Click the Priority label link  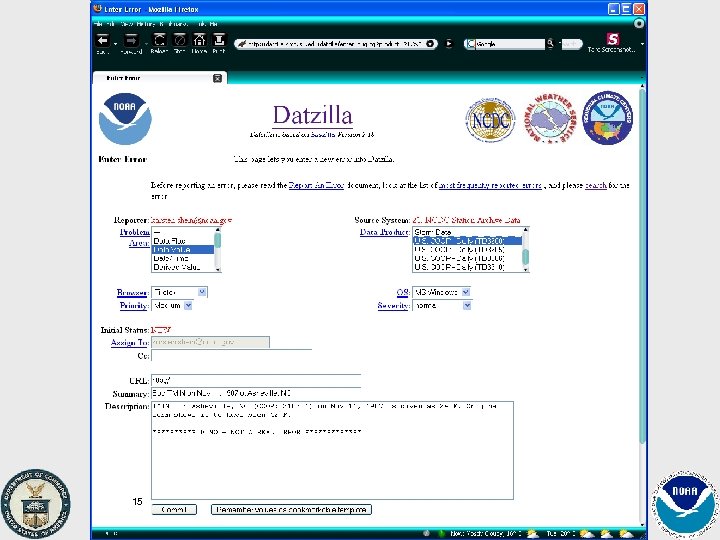(x=134, y=306)
